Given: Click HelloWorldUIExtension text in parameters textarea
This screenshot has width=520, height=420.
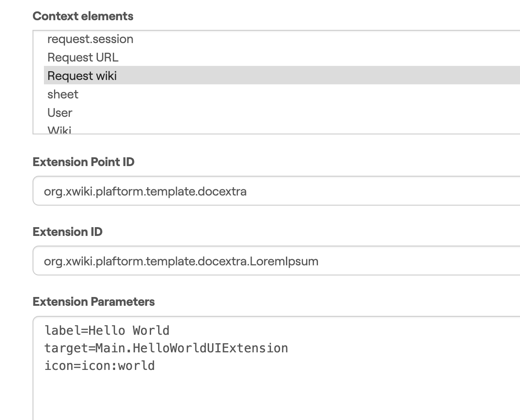Looking at the screenshot, I should pyautogui.click(x=210, y=348).
